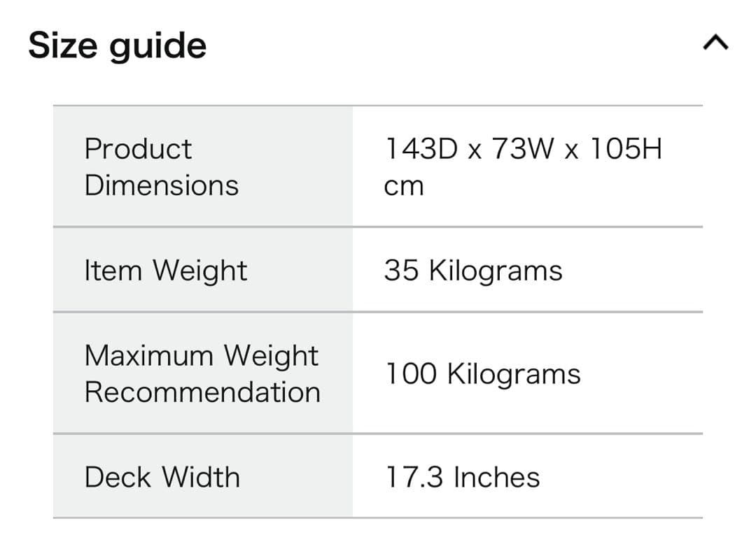This screenshot has width=756, height=542.
Task: Click the cm unit text
Action: point(404,186)
